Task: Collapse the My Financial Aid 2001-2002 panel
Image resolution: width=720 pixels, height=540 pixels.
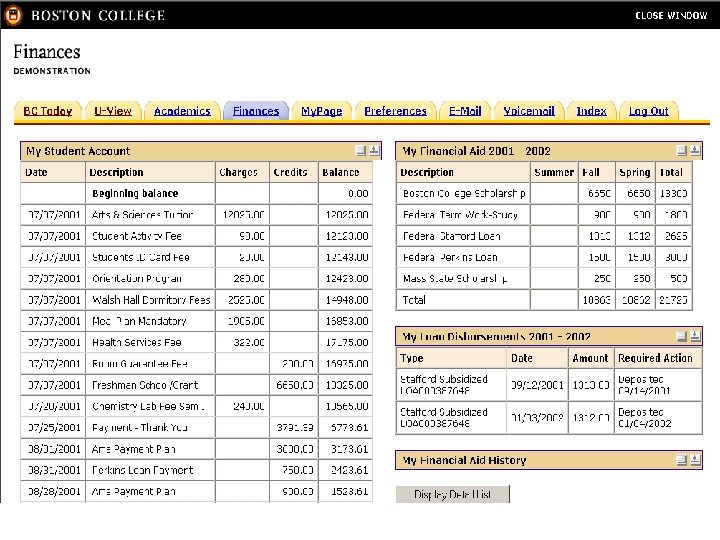Action: coord(695,151)
